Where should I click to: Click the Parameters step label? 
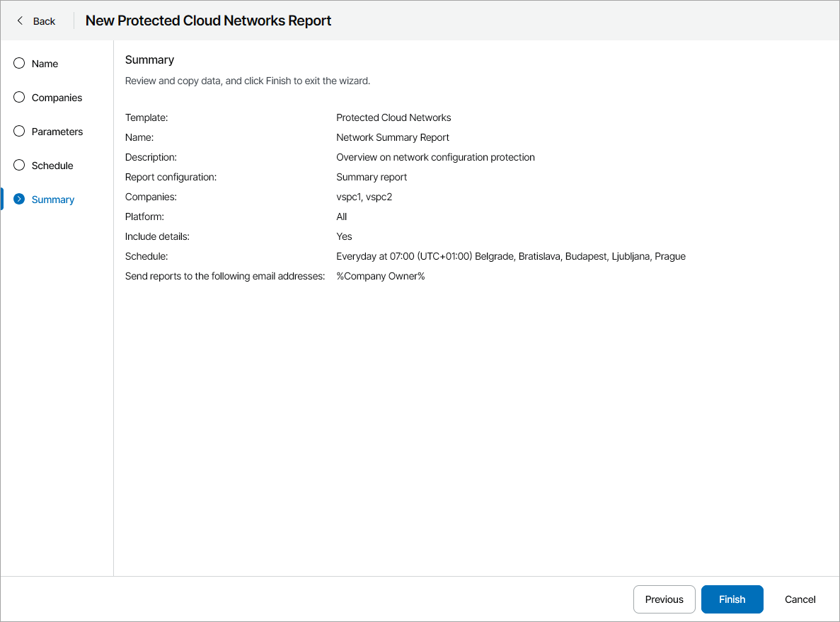(57, 131)
